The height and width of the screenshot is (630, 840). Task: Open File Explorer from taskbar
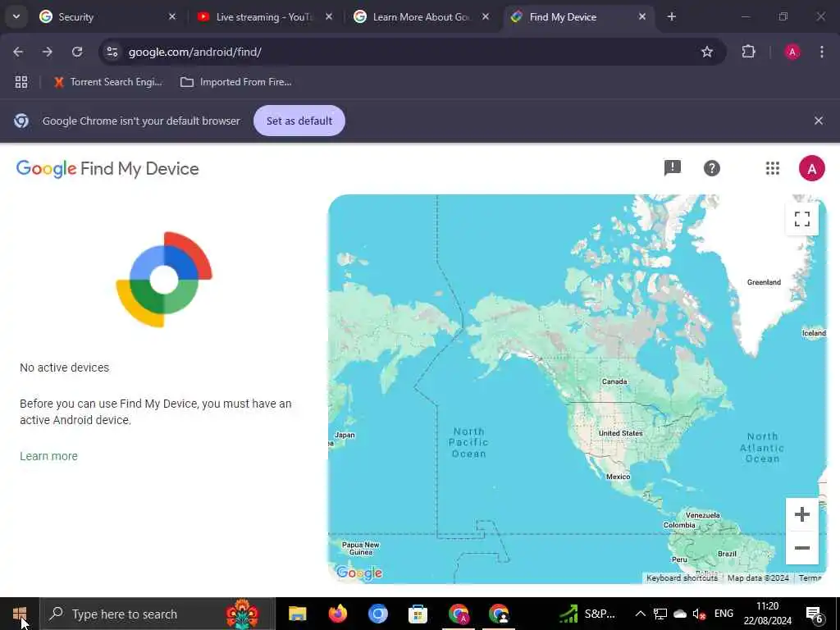tap(297, 614)
